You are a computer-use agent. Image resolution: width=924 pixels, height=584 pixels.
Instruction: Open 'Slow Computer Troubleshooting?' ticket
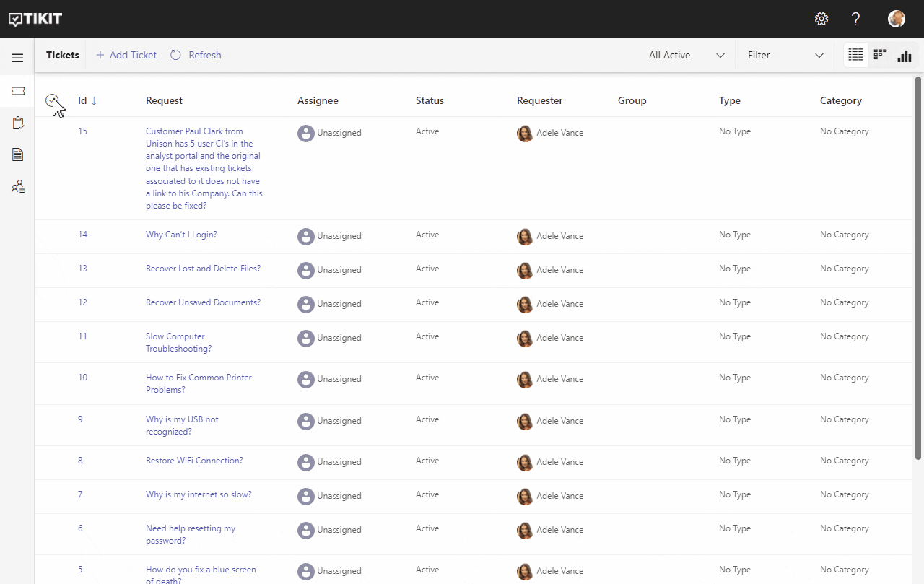pyautogui.click(x=178, y=343)
